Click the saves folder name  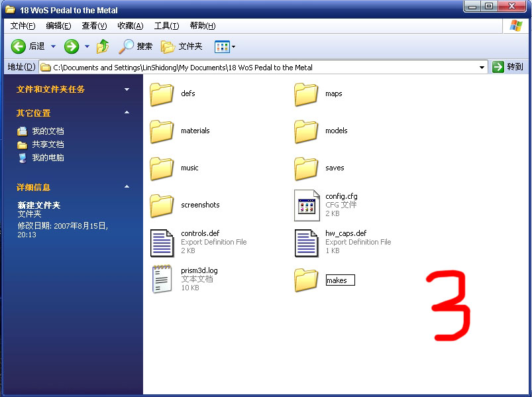pyautogui.click(x=335, y=168)
